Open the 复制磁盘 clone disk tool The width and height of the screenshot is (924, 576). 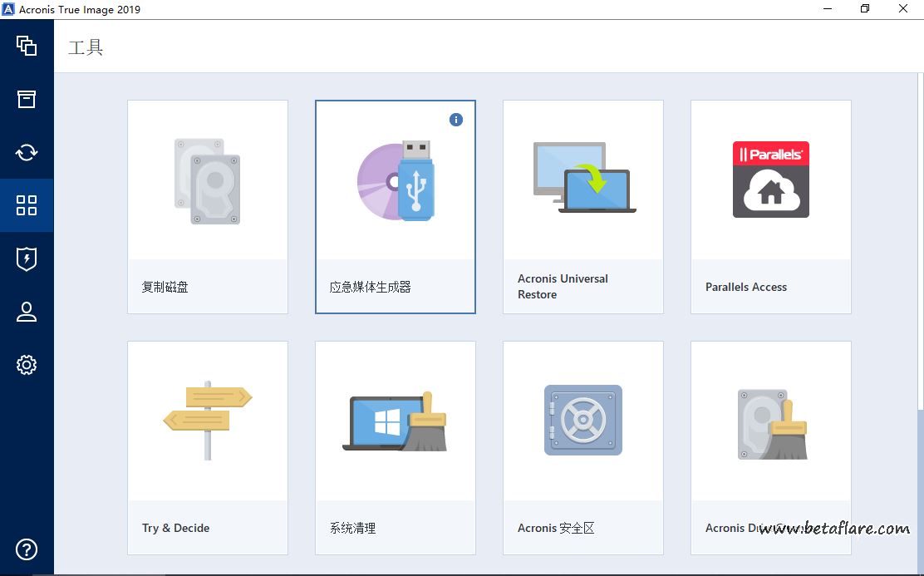click(208, 207)
